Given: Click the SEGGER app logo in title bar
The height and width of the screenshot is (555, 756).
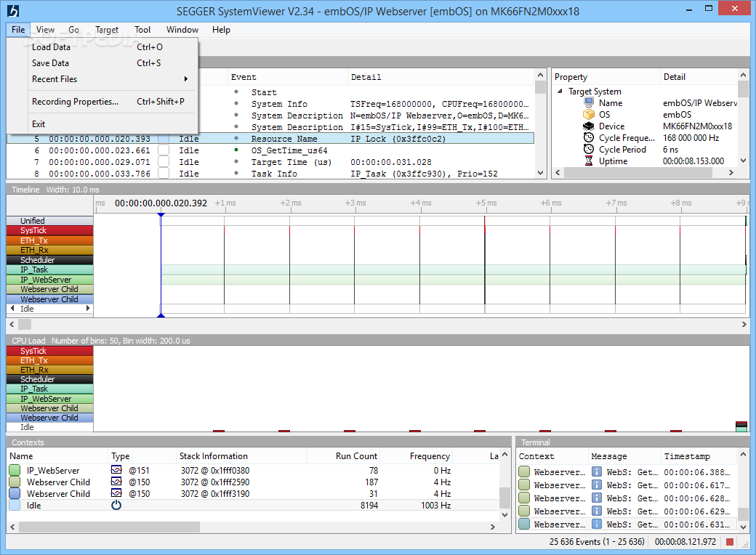Looking at the screenshot, I should click(x=14, y=11).
